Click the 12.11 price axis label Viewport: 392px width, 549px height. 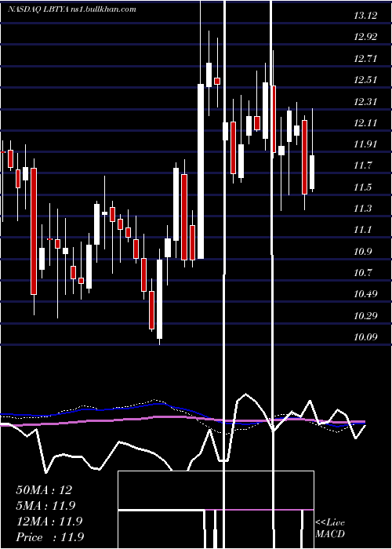[x=365, y=123]
